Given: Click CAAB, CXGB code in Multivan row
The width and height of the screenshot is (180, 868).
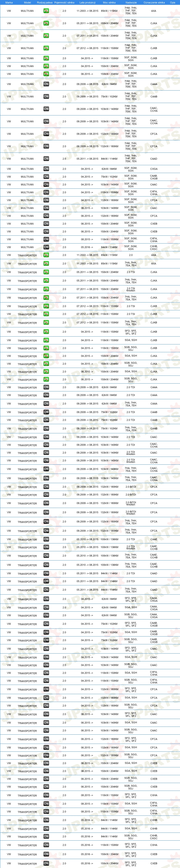Looking at the screenshot, I should tap(154, 177).
